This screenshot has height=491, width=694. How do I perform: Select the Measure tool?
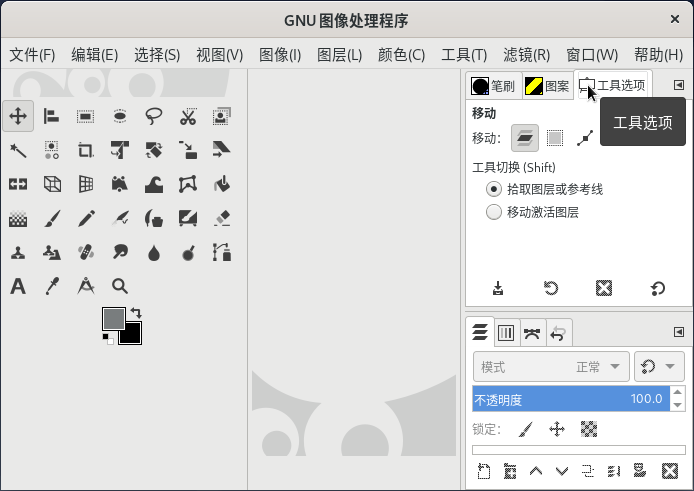tap(85, 286)
